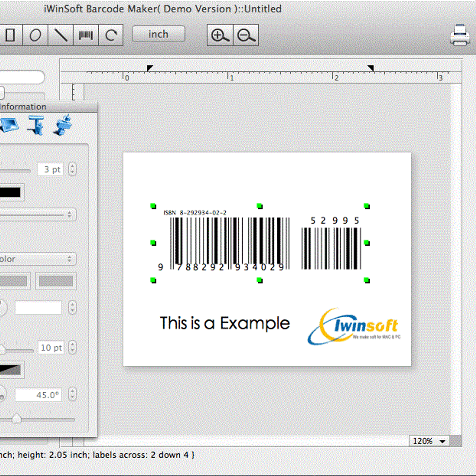The height and width of the screenshot is (476, 476).
Task: Zoom out with the magnifier minus icon
Action: pos(246,35)
